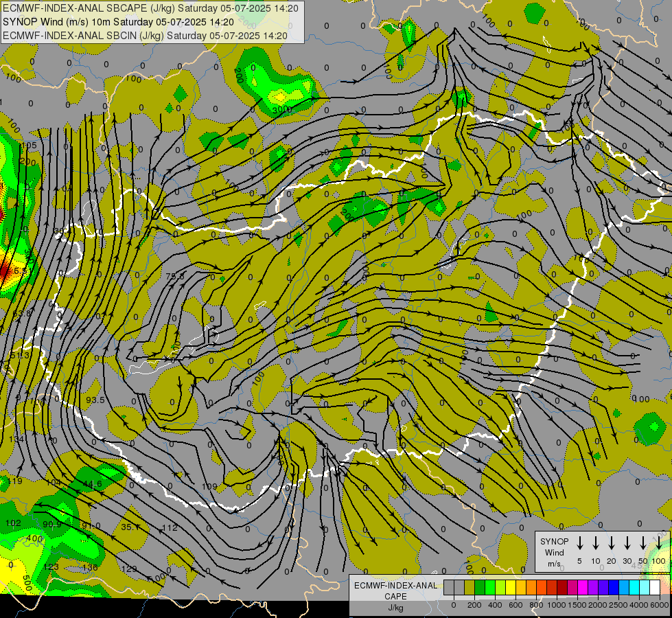672x618 pixels.
Task: Click the '4000' CAPE scale label
Action: coord(639,605)
